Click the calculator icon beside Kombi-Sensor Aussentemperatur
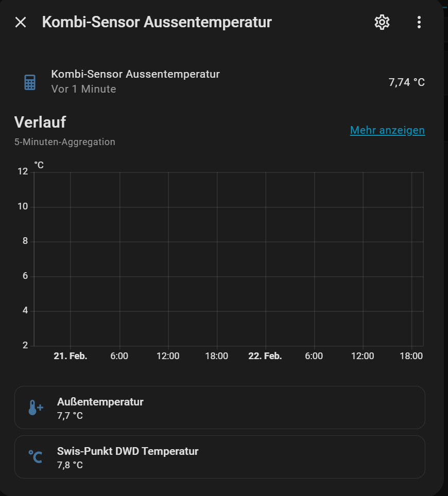 (30, 82)
